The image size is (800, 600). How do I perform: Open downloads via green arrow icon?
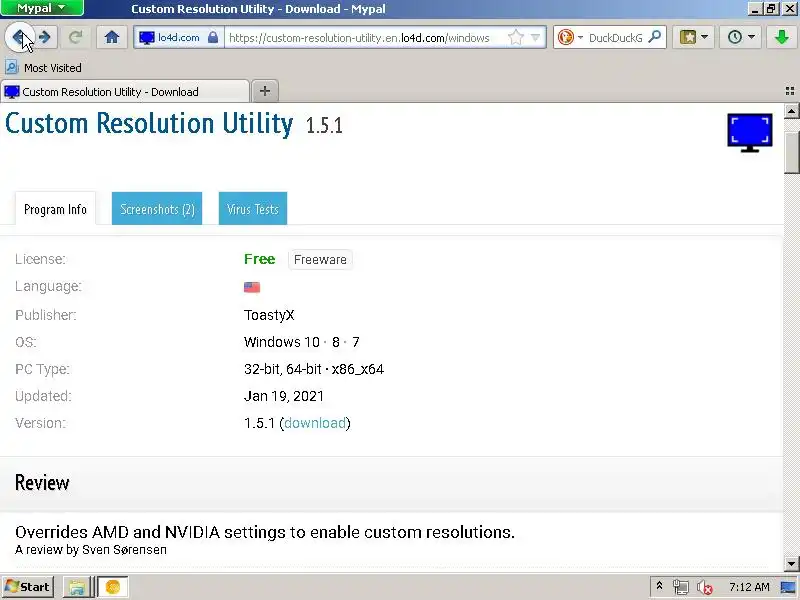pyautogui.click(x=781, y=37)
